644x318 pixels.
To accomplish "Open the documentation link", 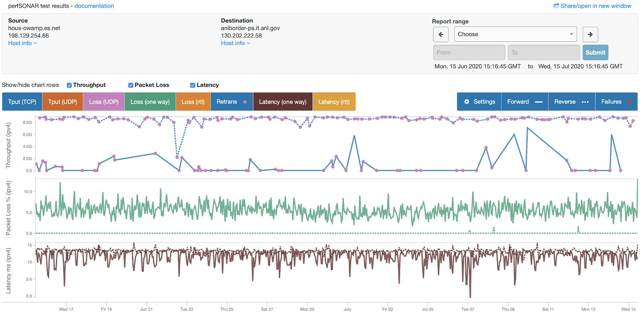I will [94, 6].
